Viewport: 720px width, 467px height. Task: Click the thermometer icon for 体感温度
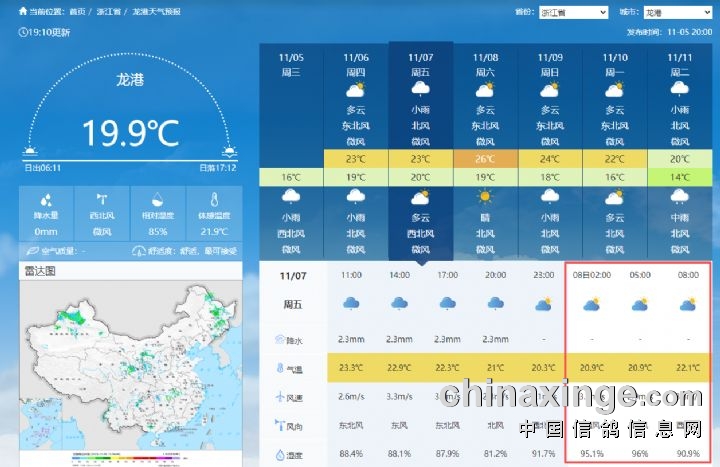pos(213,199)
